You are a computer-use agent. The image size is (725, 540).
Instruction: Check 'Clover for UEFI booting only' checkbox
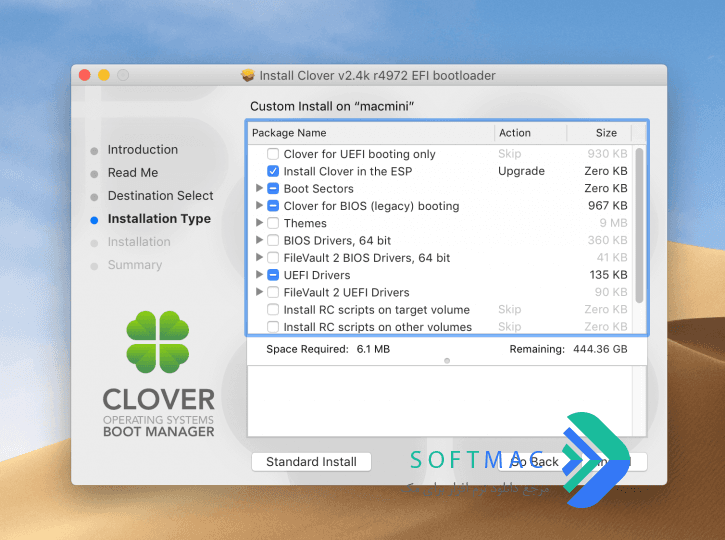[273, 154]
